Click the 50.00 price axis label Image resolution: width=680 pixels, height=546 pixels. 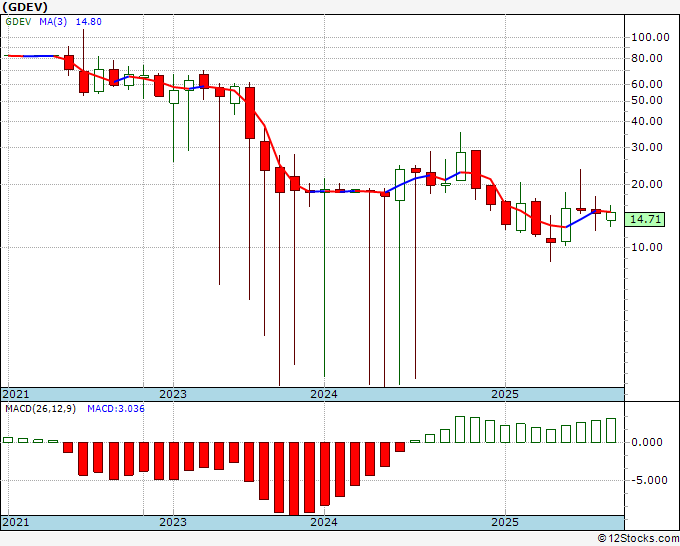pyautogui.click(x=647, y=100)
